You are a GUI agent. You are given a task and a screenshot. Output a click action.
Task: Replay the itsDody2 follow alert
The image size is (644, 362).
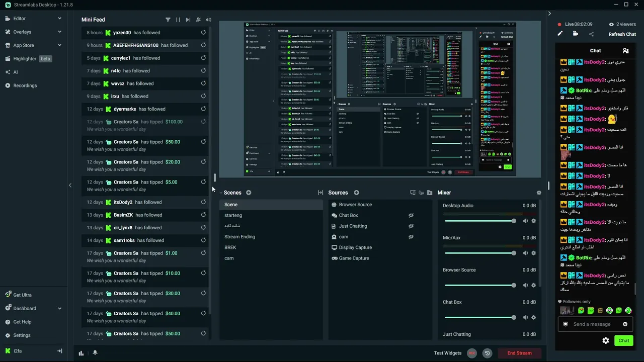[x=203, y=202]
